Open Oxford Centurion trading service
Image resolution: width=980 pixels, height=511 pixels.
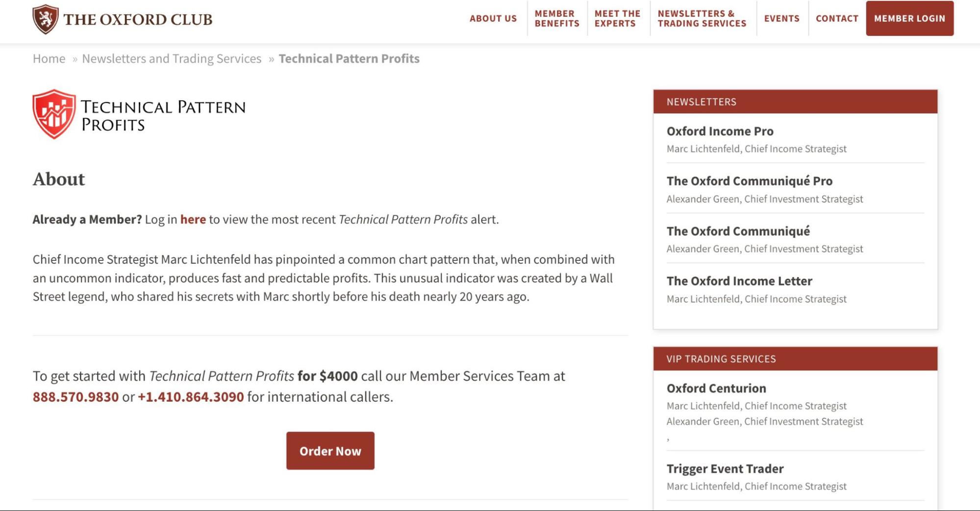[x=716, y=388]
